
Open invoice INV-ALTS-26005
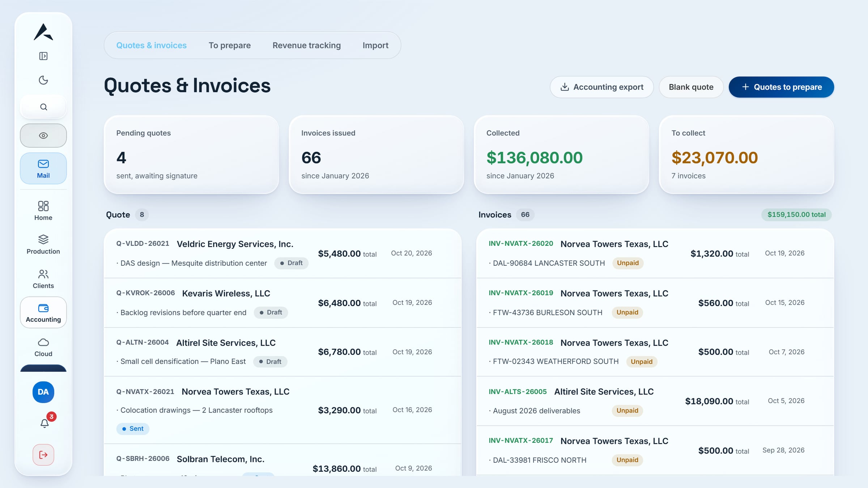655,401
